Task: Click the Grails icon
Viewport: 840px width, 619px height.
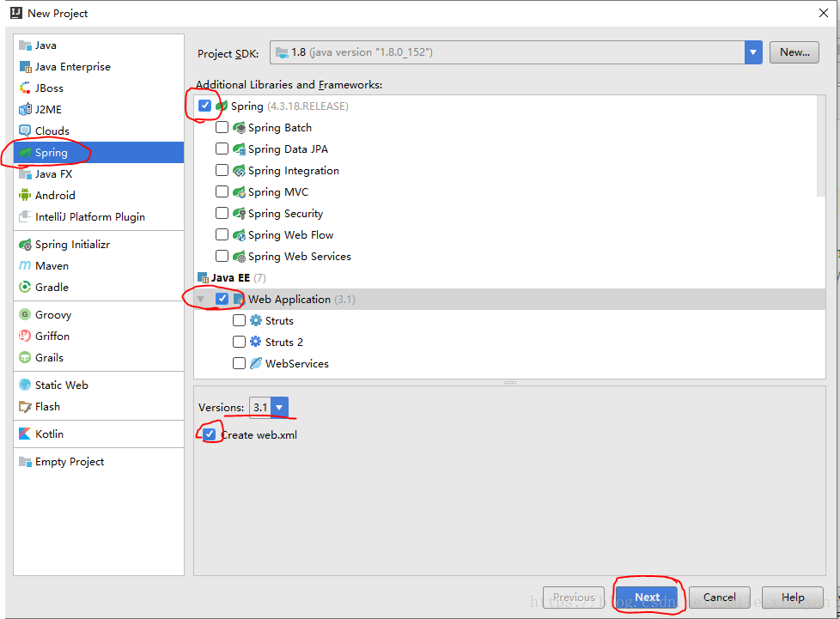Action: 25,358
